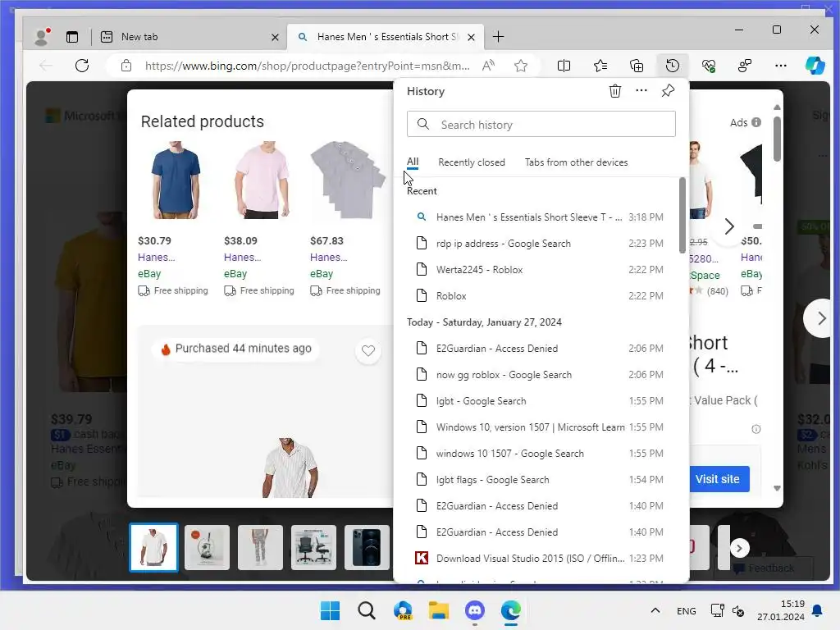Image resolution: width=840 pixels, height=630 pixels.
Task: Click the browser refresh icon
Action: pos(82,66)
